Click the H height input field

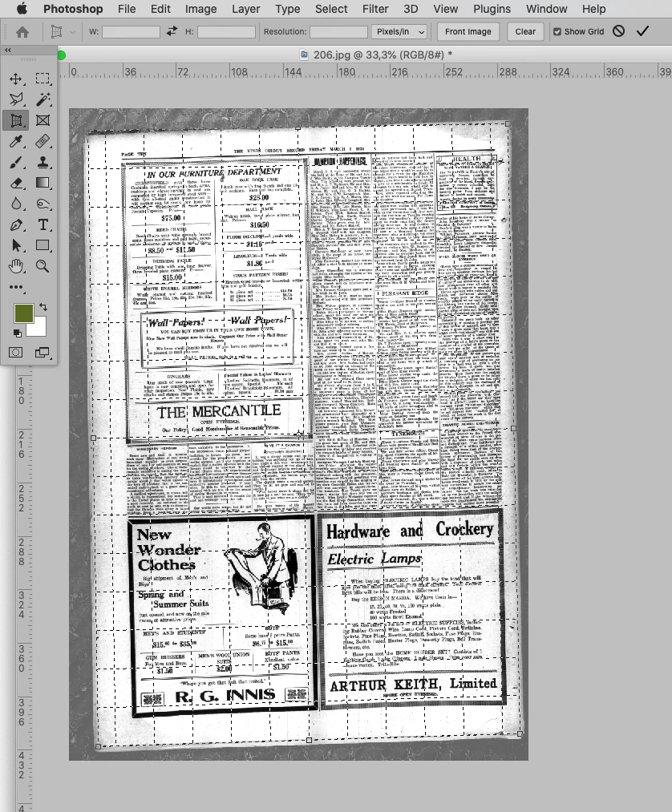(226, 31)
